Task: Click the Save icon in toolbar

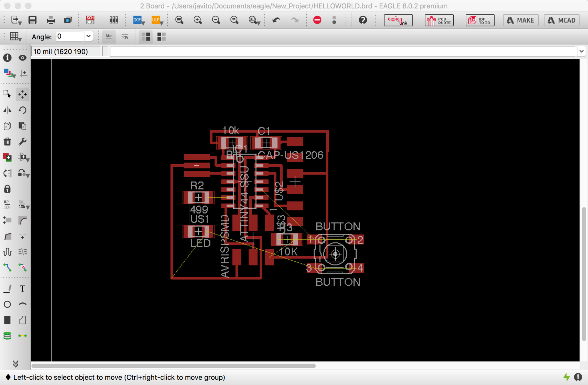Action: coord(32,20)
